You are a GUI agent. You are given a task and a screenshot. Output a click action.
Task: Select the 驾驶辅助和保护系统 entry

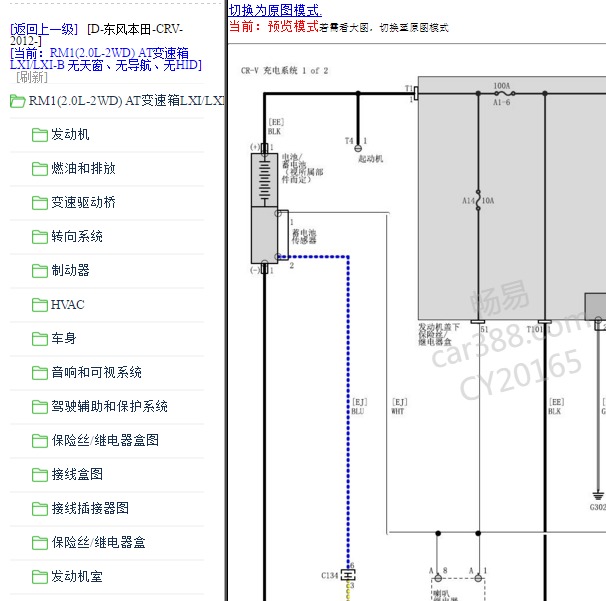tap(109, 407)
